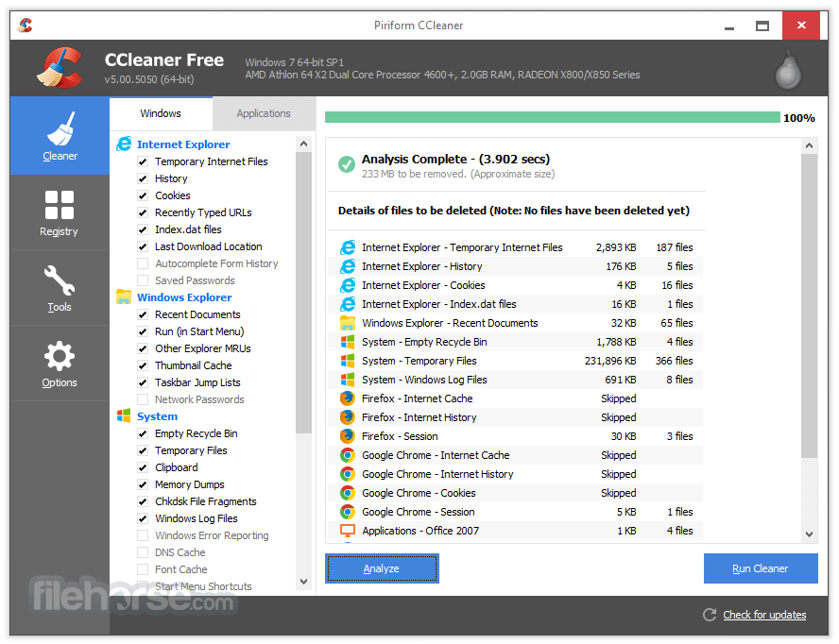The height and width of the screenshot is (644, 839).
Task: Open the Check for updates link
Action: (763, 615)
